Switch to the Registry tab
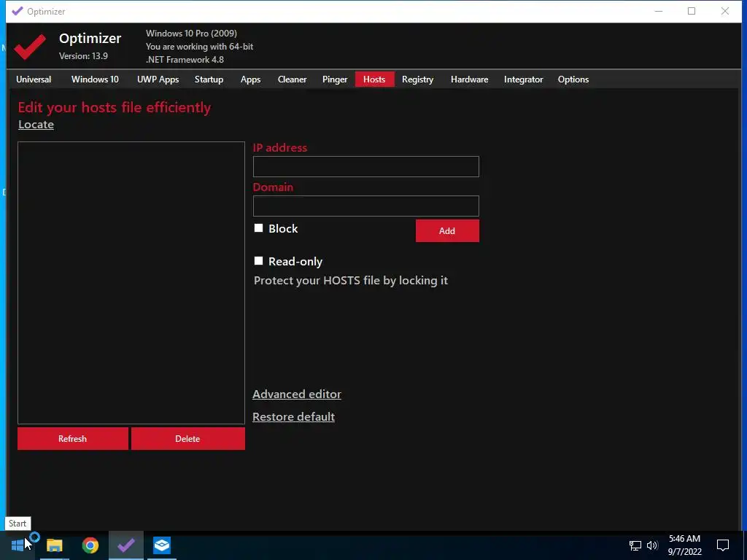Screen dimensions: 747x560 click(418, 79)
